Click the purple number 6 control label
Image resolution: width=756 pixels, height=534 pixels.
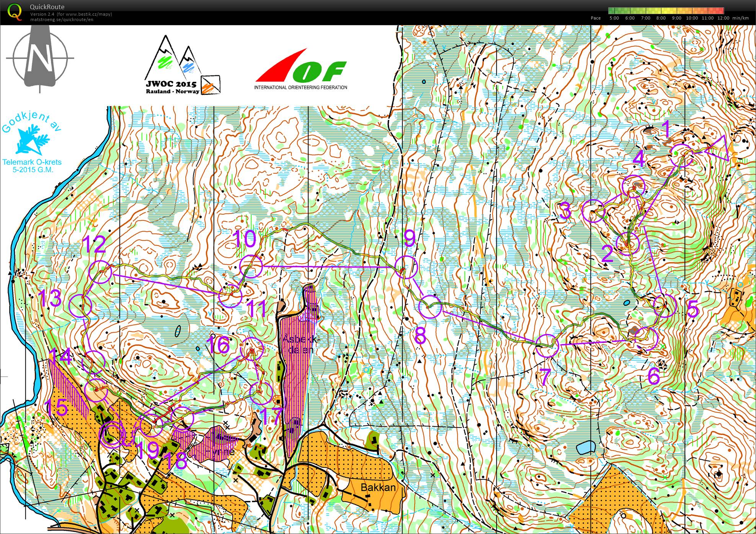pos(653,377)
